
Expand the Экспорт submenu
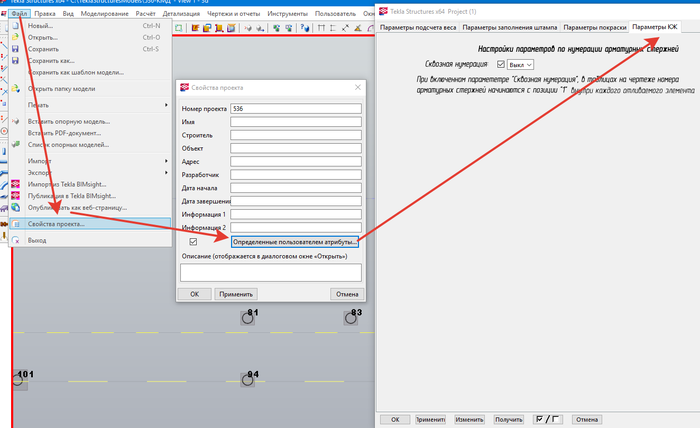(166, 172)
